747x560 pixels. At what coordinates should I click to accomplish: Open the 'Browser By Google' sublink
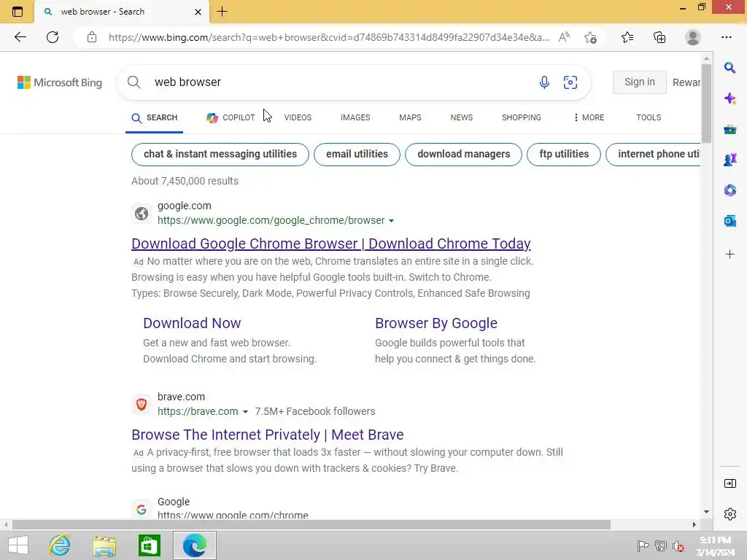point(436,323)
